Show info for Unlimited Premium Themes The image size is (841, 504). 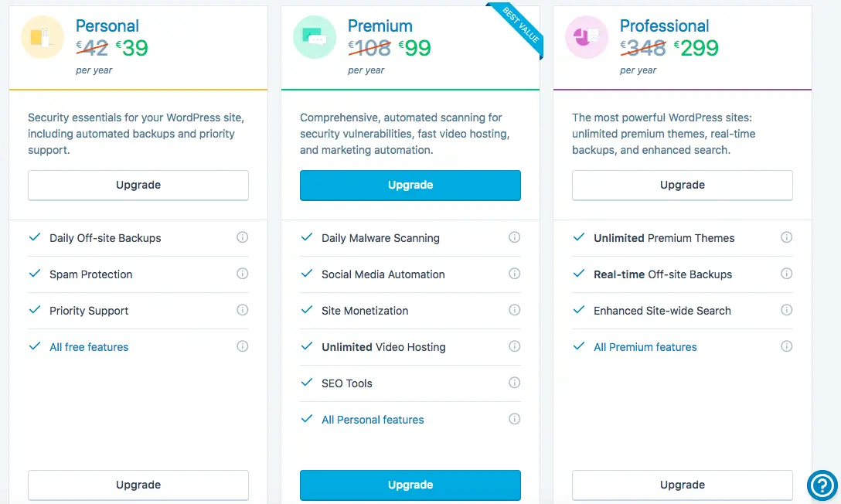[786, 237]
